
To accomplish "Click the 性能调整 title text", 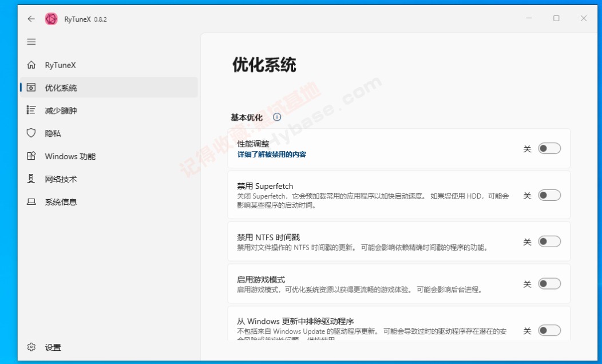I will point(253,144).
